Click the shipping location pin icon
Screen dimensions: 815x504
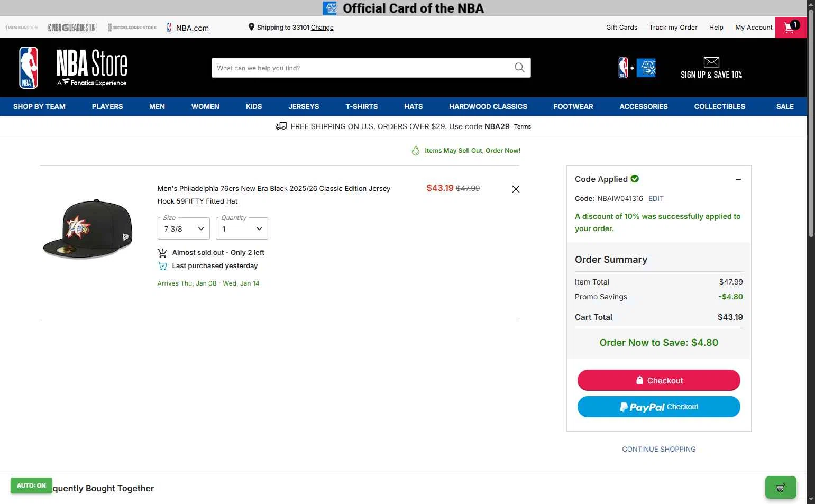[x=251, y=27]
